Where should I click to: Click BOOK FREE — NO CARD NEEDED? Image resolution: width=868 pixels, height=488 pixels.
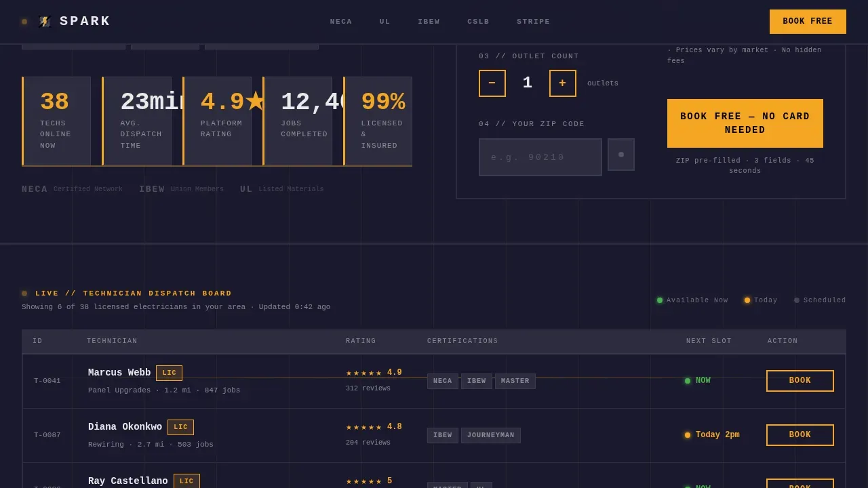click(745, 123)
